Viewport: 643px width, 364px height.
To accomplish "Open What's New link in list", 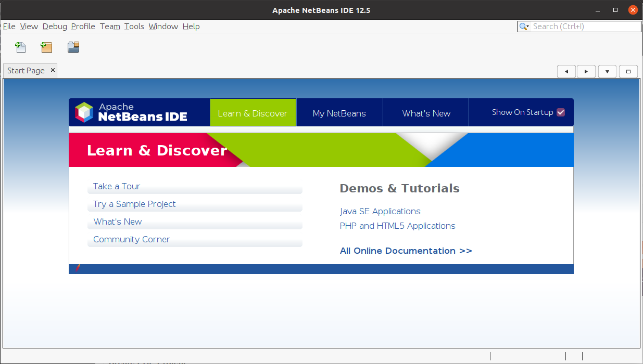I will pyautogui.click(x=118, y=222).
